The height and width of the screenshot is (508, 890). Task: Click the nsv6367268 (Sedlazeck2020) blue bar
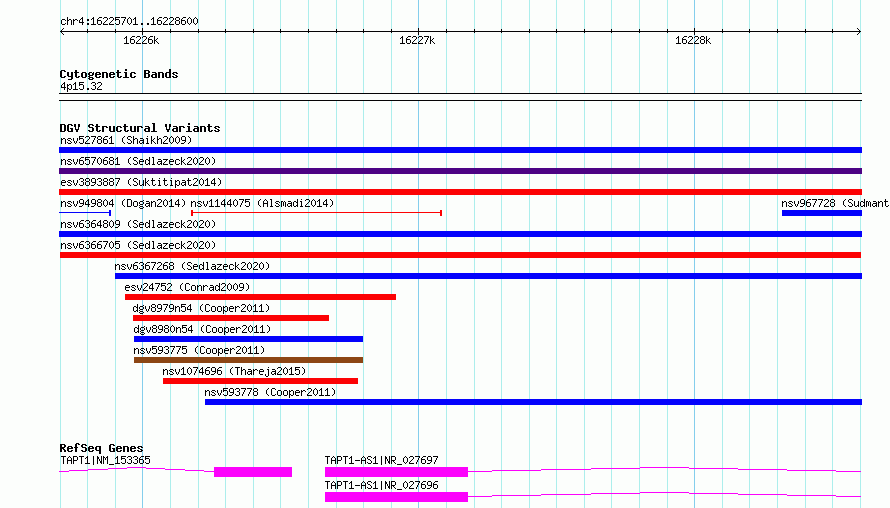coord(488,276)
